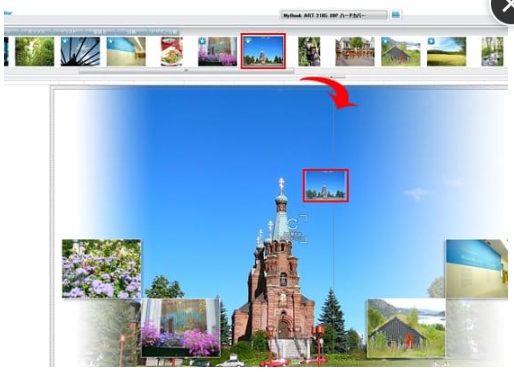
Task: Click the star badge on the purple flowers window thumbnail
Action: click(x=202, y=41)
